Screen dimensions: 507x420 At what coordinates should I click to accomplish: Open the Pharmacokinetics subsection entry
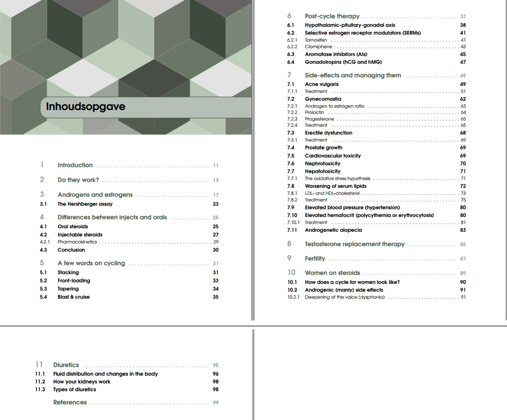pyautogui.click(x=77, y=242)
